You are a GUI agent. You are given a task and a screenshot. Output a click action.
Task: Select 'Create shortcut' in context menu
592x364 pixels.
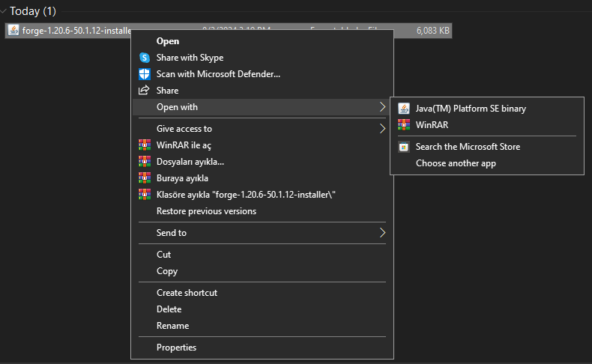tap(187, 293)
